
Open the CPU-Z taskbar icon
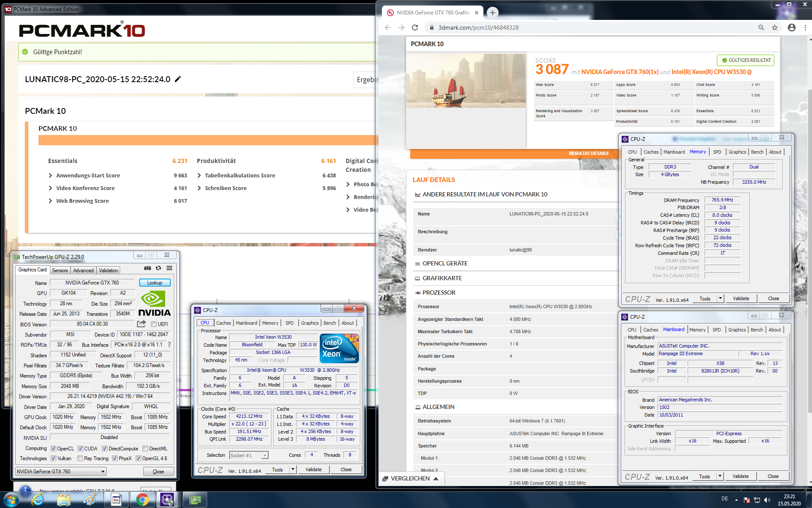[167, 500]
